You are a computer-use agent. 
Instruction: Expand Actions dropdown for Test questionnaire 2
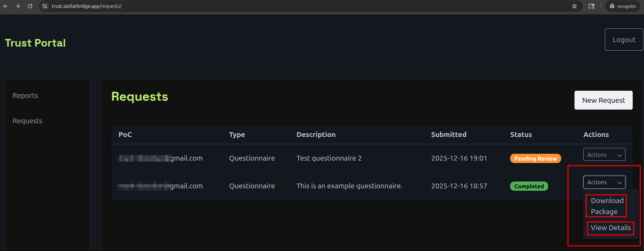click(604, 155)
